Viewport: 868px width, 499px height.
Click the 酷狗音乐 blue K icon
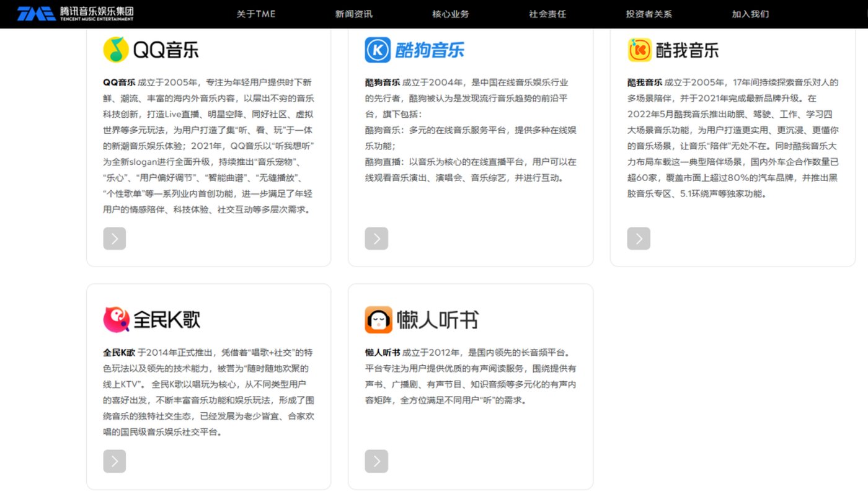click(x=378, y=50)
